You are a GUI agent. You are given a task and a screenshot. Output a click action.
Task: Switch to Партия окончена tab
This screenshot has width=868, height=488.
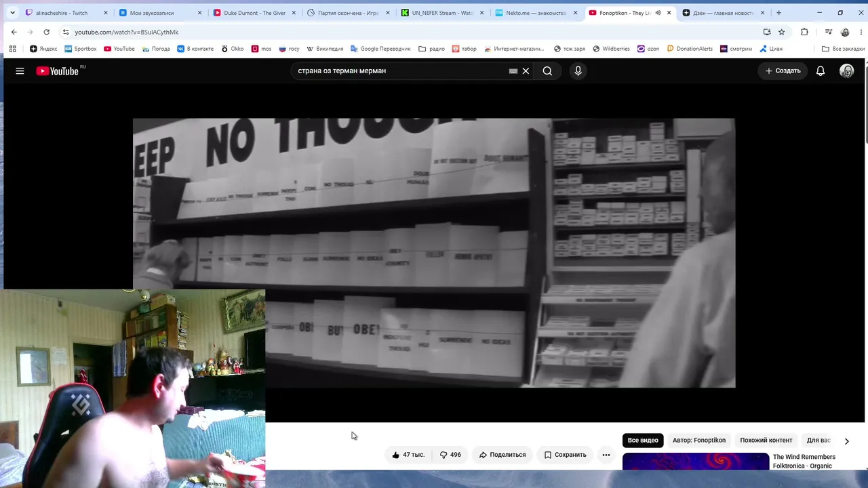point(347,13)
